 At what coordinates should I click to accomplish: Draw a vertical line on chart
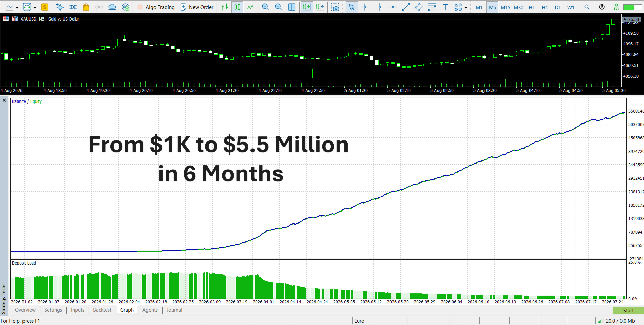pyautogui.click(x=380, y=7)
